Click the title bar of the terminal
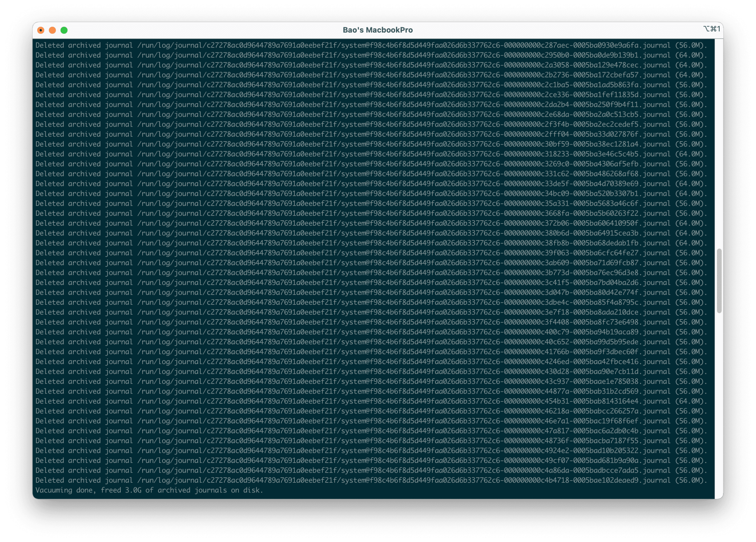 (x=233, y=30)
